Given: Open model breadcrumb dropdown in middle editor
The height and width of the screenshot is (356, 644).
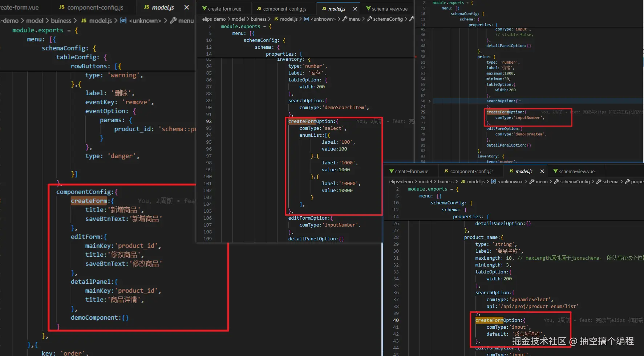Looking at the screenshot, I should (238, 19).
